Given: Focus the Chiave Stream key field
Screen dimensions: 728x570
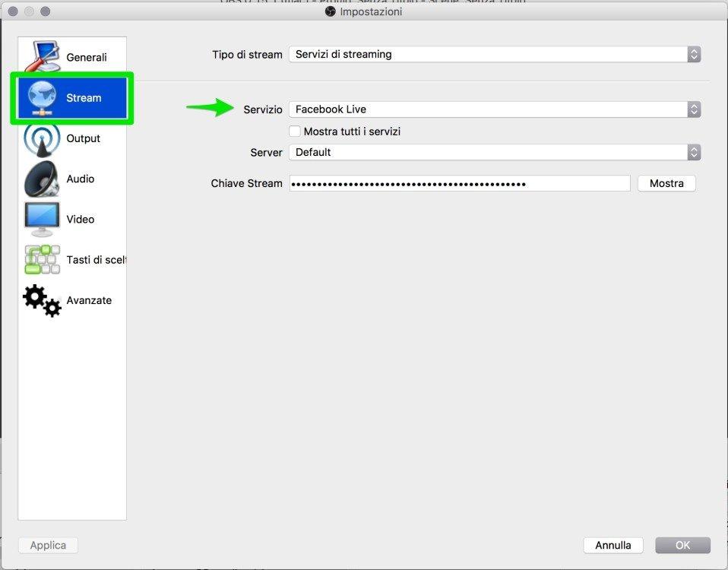Looking at the screenshot, I should 460,183.
